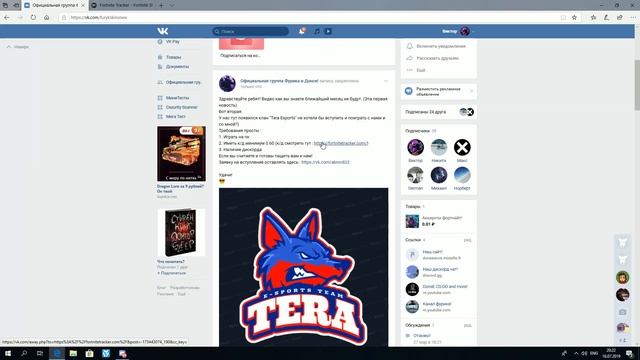Open subscriber German's avatar
This screenshot has height=360, width=640.
coord(416,175)
